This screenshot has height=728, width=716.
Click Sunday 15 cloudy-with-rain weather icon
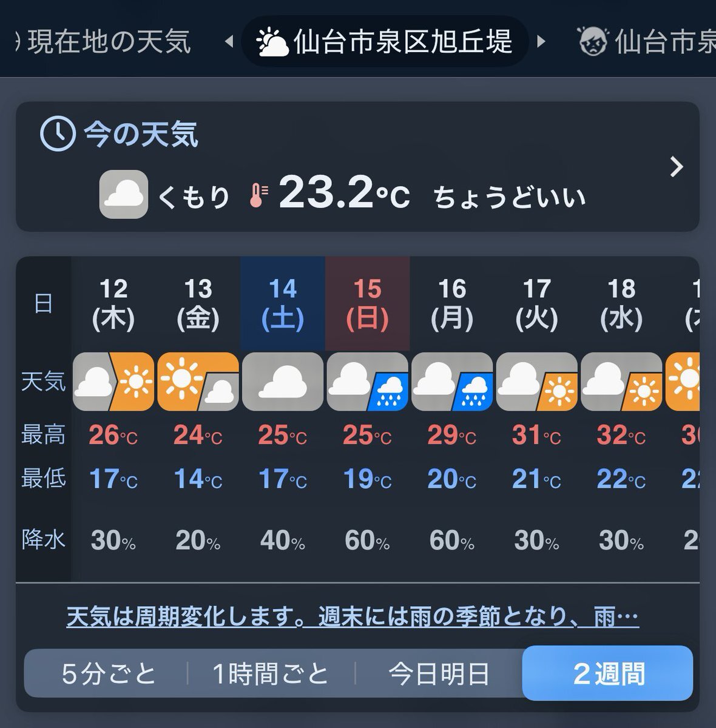pyautogui.click(x=367, y=382)
